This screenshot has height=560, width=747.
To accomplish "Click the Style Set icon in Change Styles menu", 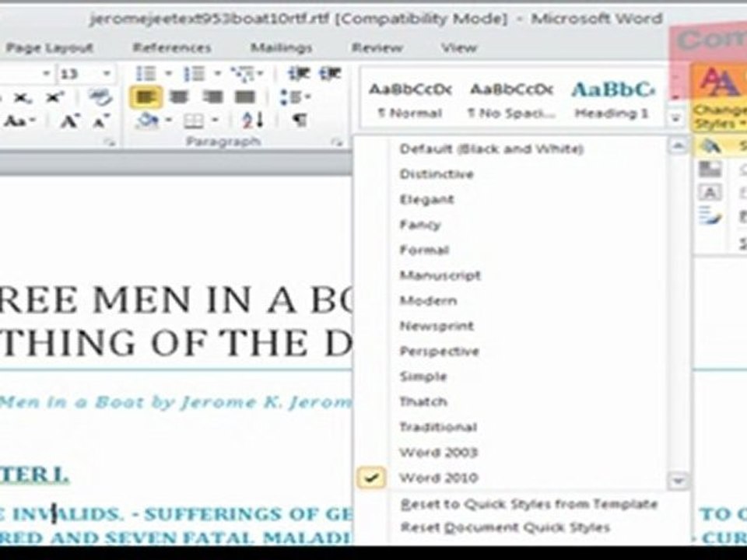I will (x=710, y=145).
